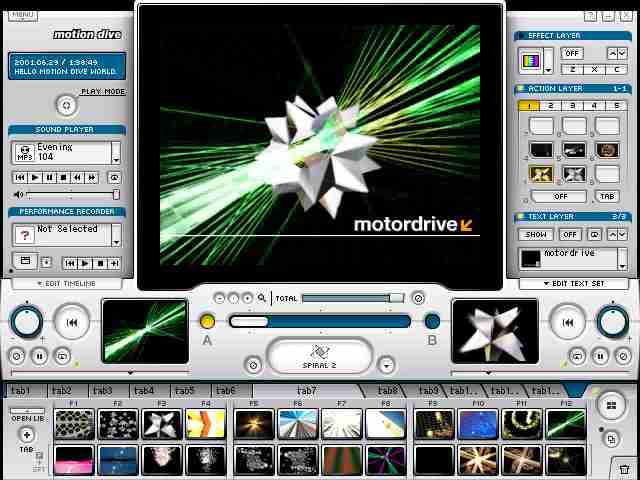Select F1 library clip thumbnail
The image size is (640, 480).
pyautogui.click(x=74, y=424)
